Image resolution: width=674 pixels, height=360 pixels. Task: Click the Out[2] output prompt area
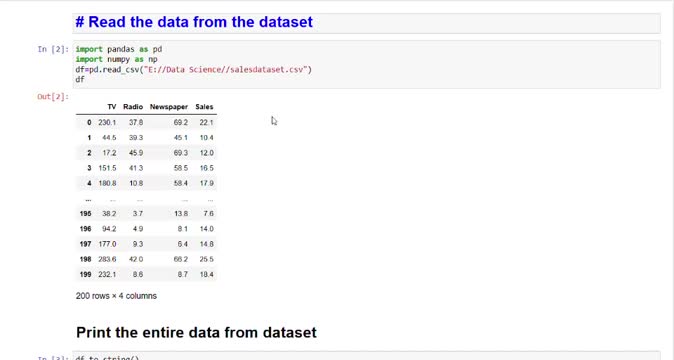53,97
